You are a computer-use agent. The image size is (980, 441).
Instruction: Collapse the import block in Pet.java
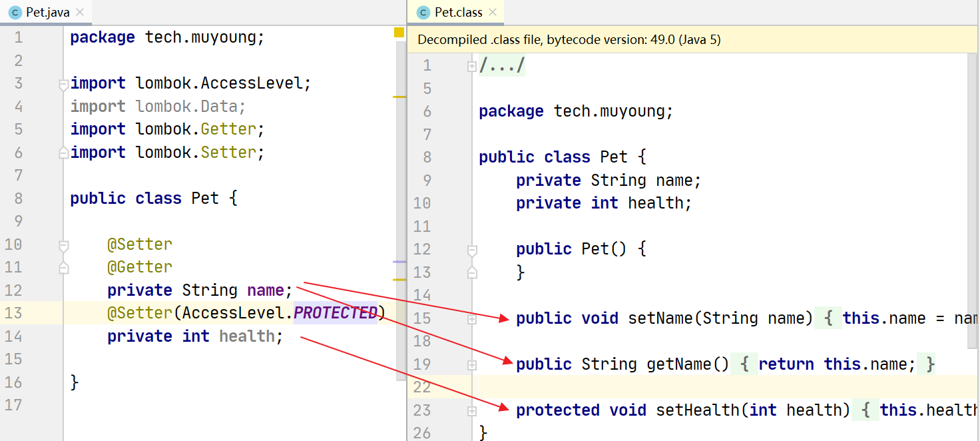click(x=63, y=85)
